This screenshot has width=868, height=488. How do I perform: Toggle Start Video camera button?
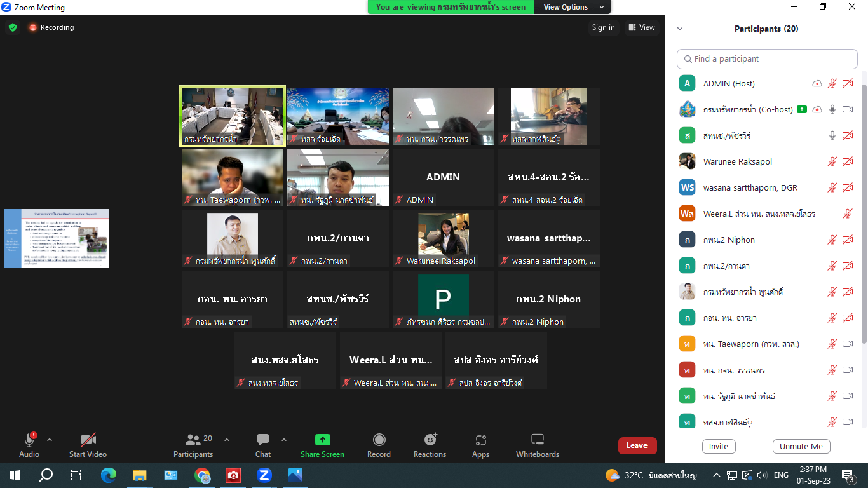[88, 440]
